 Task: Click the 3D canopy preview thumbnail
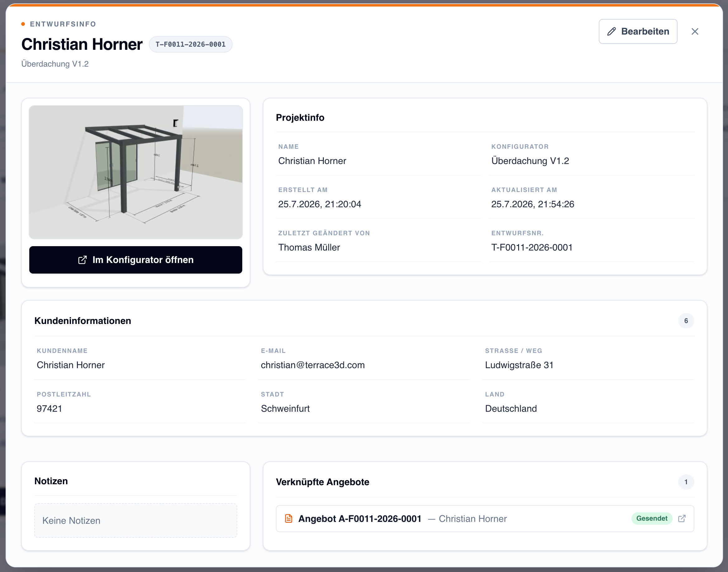pyautogui.click(x=136, y=172)
